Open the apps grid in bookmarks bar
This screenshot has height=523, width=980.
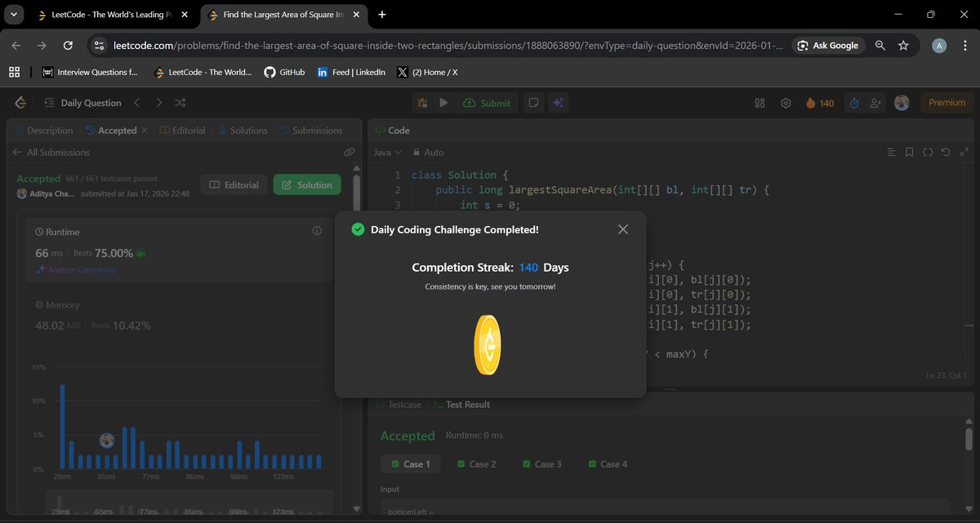tap(14, 73)
